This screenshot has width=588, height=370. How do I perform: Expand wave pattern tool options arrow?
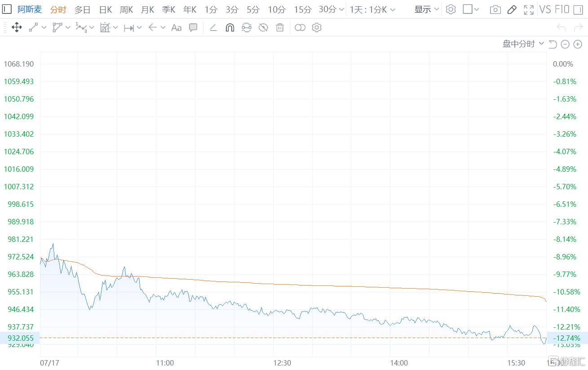coord(92,28)
